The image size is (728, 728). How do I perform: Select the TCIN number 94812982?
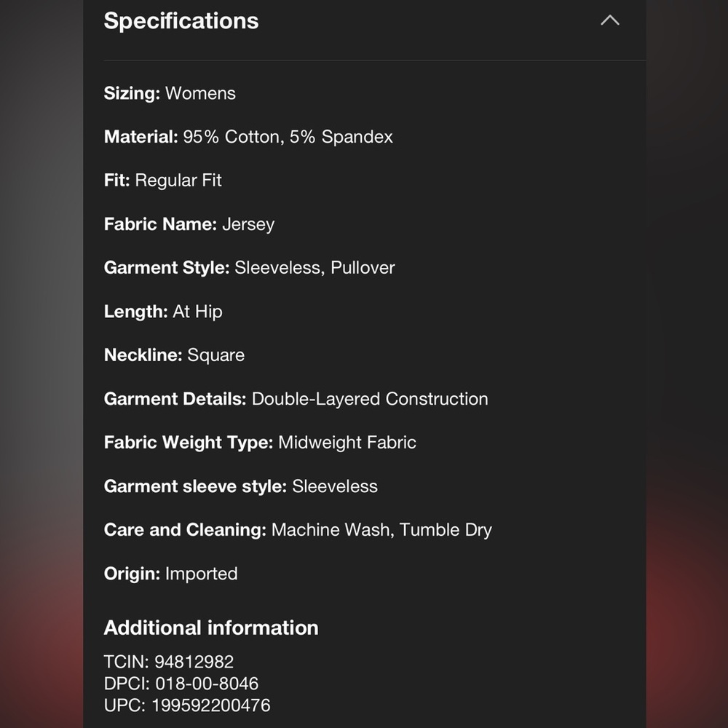click(x=194, y=662)
